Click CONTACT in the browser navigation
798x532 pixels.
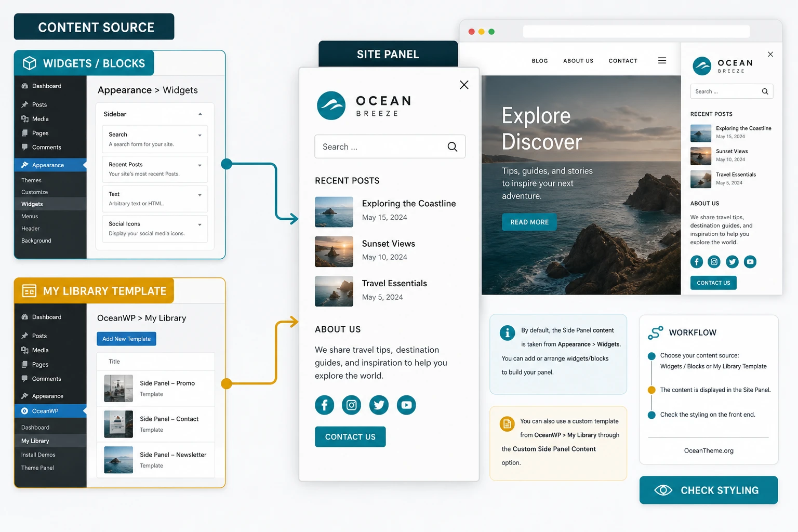[623, 61]
